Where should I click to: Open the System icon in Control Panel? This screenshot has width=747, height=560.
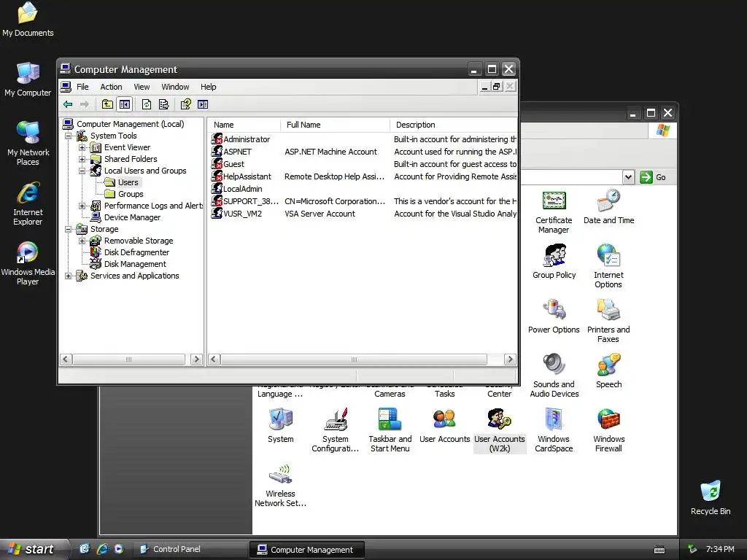281,426
